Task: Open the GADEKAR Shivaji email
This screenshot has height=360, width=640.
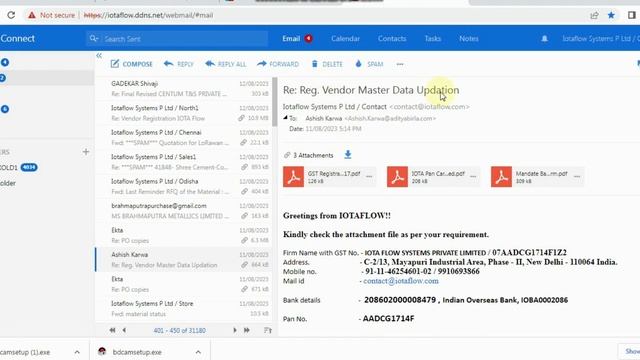Action: (185, 89)
